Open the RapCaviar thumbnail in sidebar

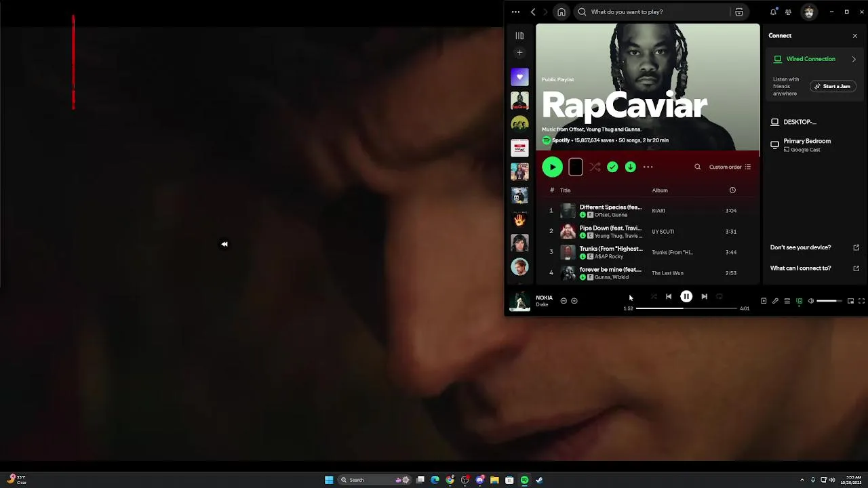[519, 101]
